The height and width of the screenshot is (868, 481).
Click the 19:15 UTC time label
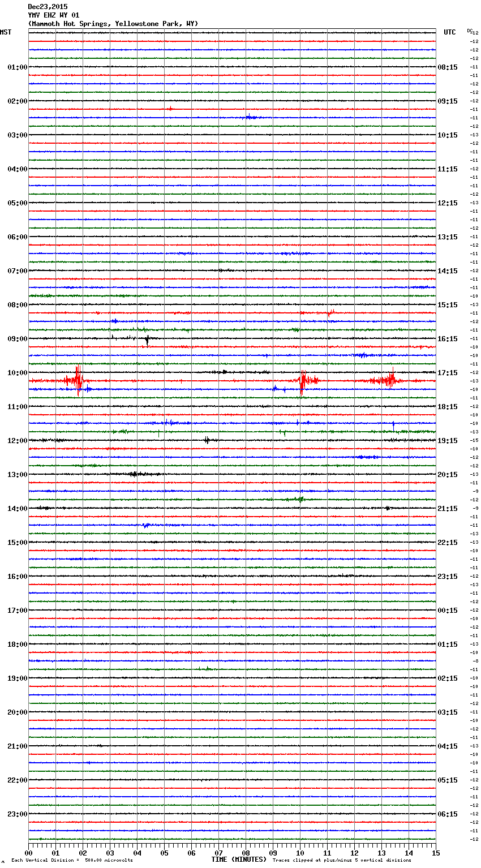tap(448, 441)
